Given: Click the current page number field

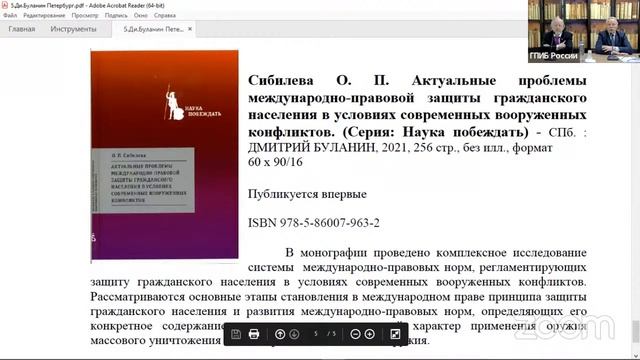Looking at the screenshot, I should coord(316,334).
